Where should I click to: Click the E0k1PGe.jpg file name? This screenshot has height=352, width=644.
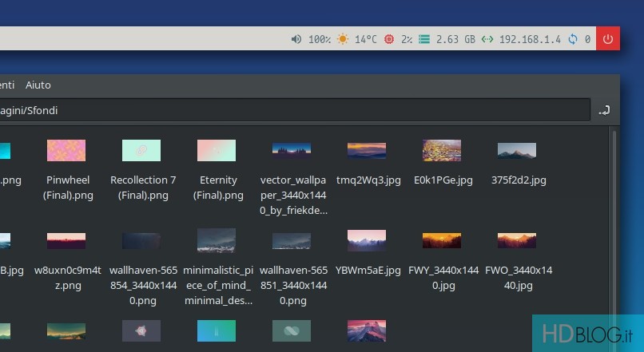443,180
